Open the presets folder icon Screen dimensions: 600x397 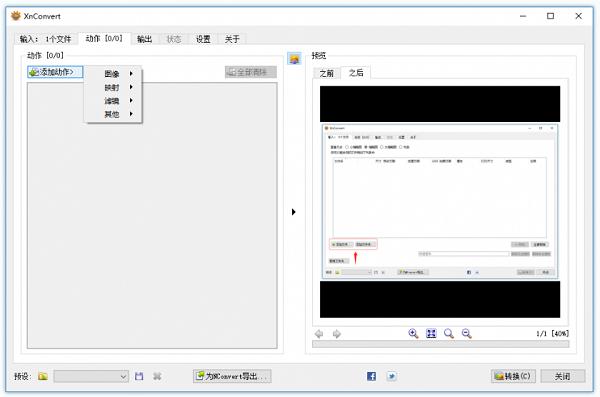[x=43, y=376]
